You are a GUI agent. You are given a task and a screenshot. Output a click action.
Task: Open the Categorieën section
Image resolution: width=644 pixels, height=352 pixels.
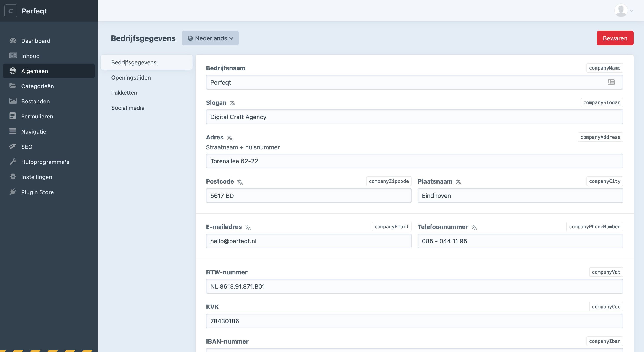coord(49,86)
